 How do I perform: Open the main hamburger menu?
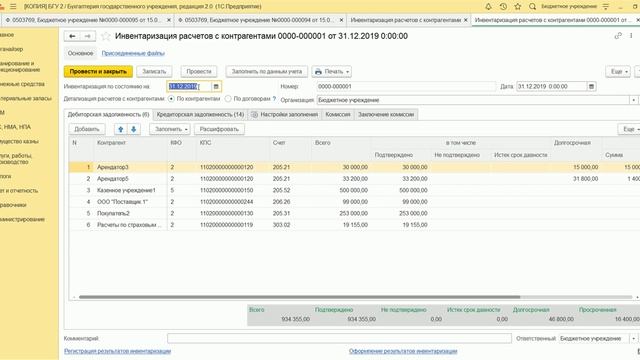click(13, 7)
